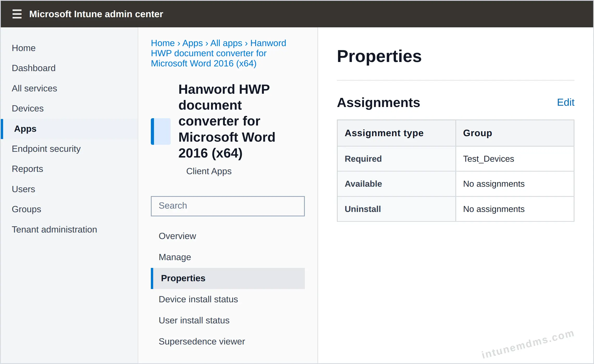Click the Hanword HWP converter breadcrumb link
The image size is (594, 364).
[x=219, y=53]
